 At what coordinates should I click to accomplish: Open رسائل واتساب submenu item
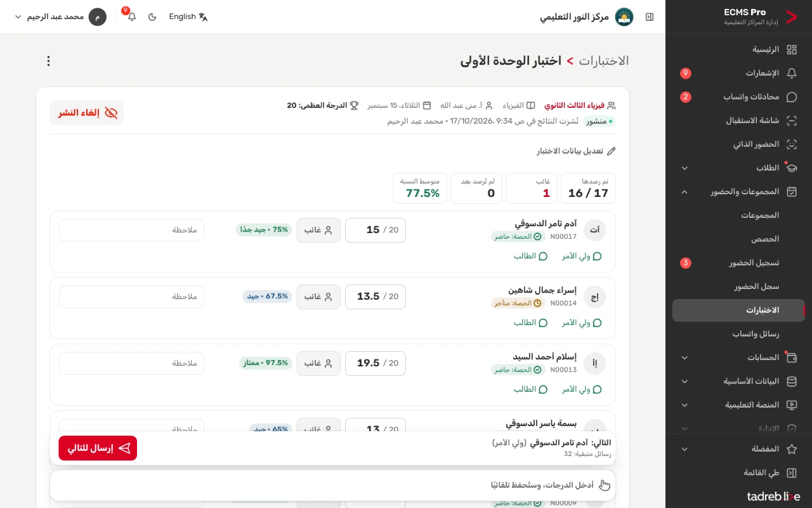coord(738,334)
